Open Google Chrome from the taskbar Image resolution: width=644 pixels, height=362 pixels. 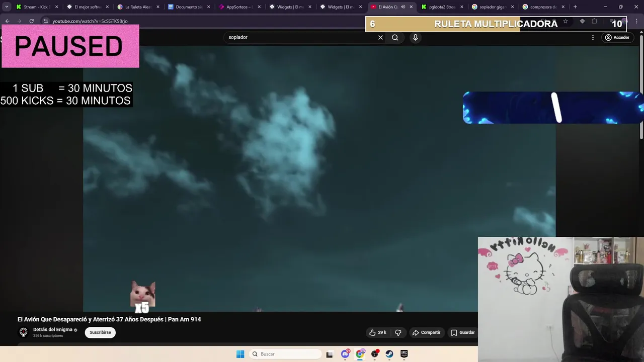click(360, 354)
